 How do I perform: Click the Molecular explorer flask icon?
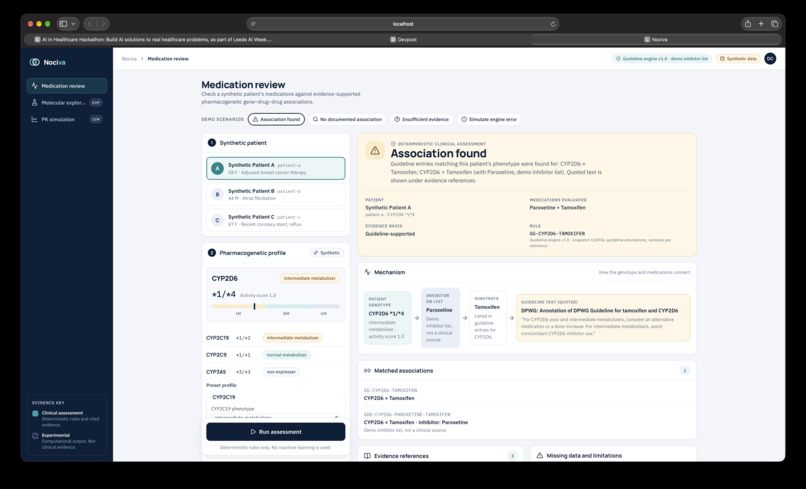(34, 102)
